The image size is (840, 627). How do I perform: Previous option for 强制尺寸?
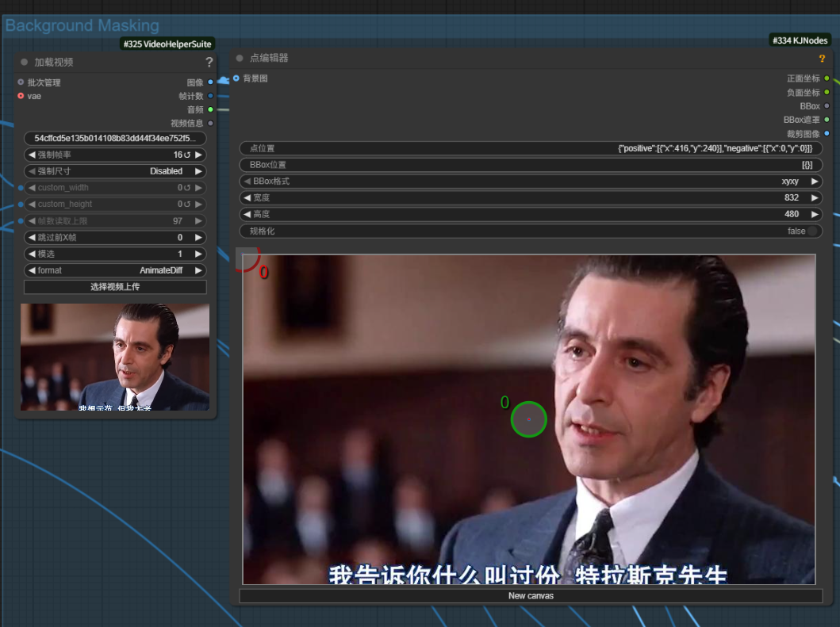tap(32, 171)
